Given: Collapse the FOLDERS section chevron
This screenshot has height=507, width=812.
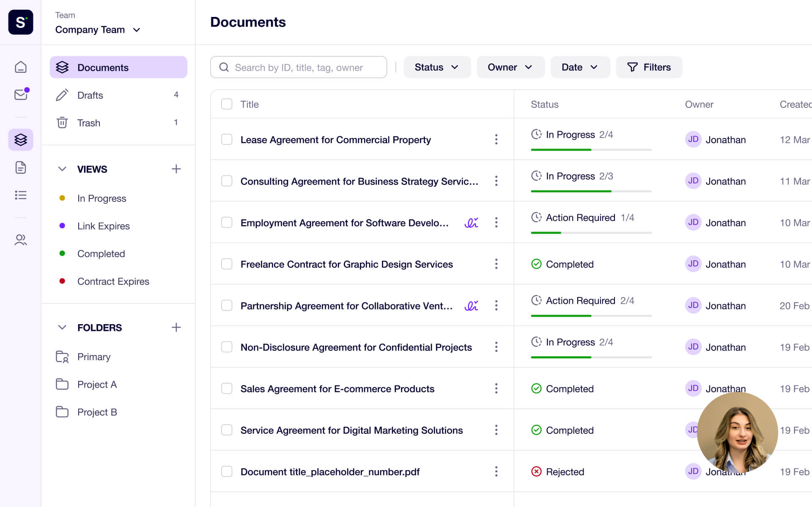Looking at the screenshot, I should pos(62,327).
